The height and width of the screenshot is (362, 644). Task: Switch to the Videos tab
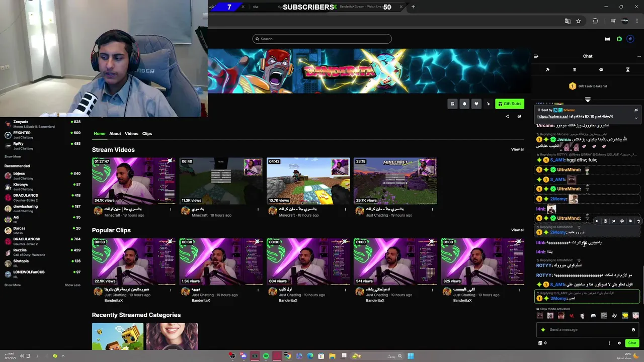pos(131,134)
